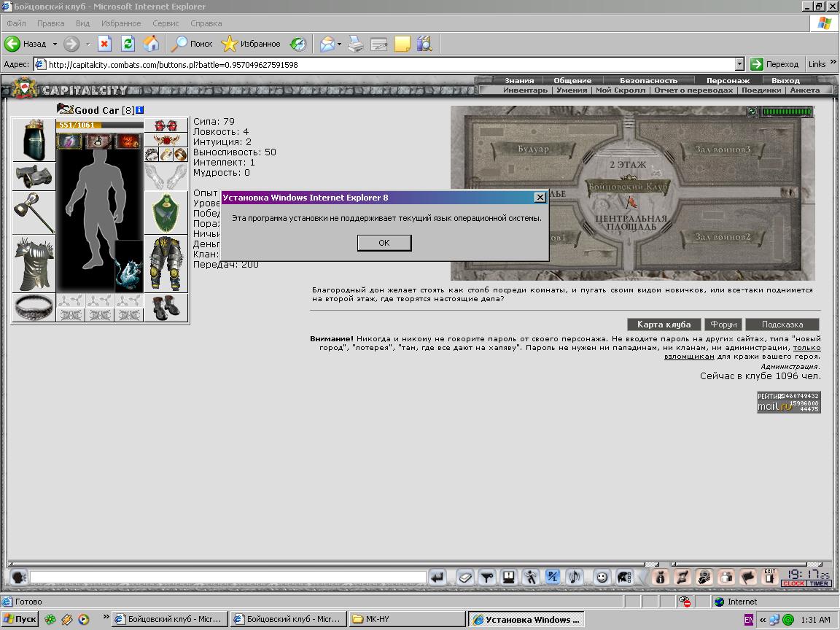
Task: Switch to MK-HY folder taskbar item
Action: pos(407,619)
